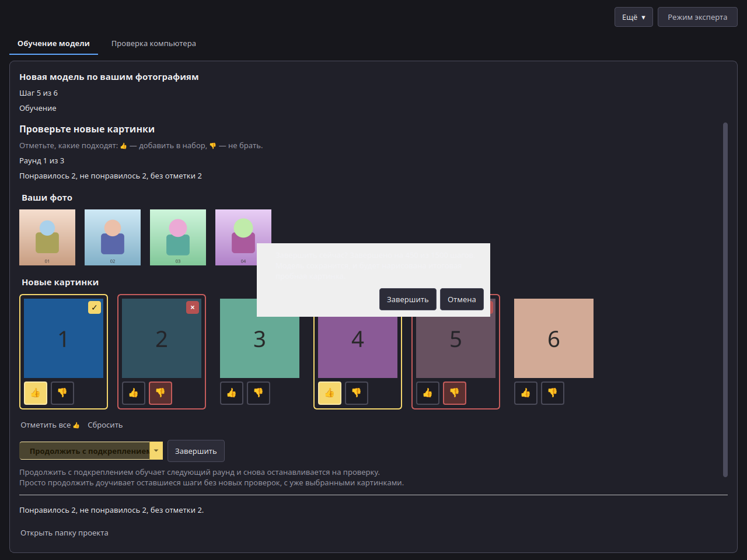Approve picture 5 with thumbs up
The height and width of the screenshot is (560, 747).
(x=428, y=393)
